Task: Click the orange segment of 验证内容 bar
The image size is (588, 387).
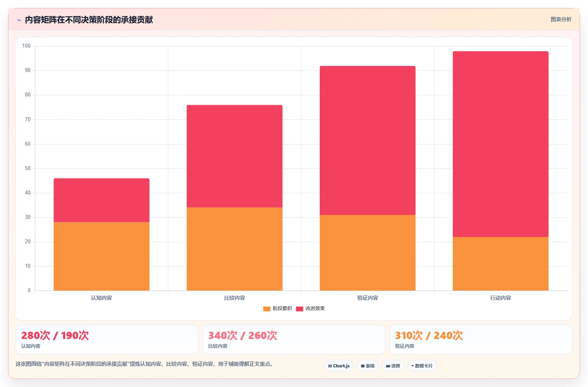Action: pos(368,253)
